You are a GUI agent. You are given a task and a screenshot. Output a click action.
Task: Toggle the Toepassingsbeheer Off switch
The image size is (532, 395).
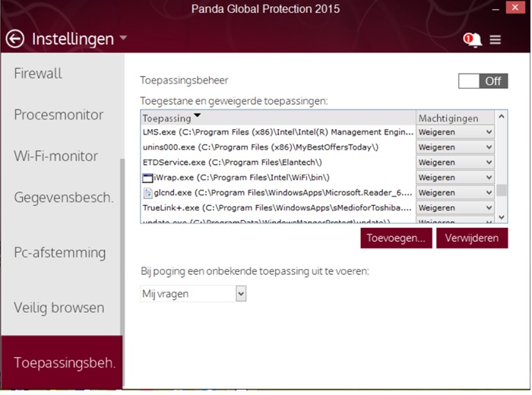click(x=483, y=81)
